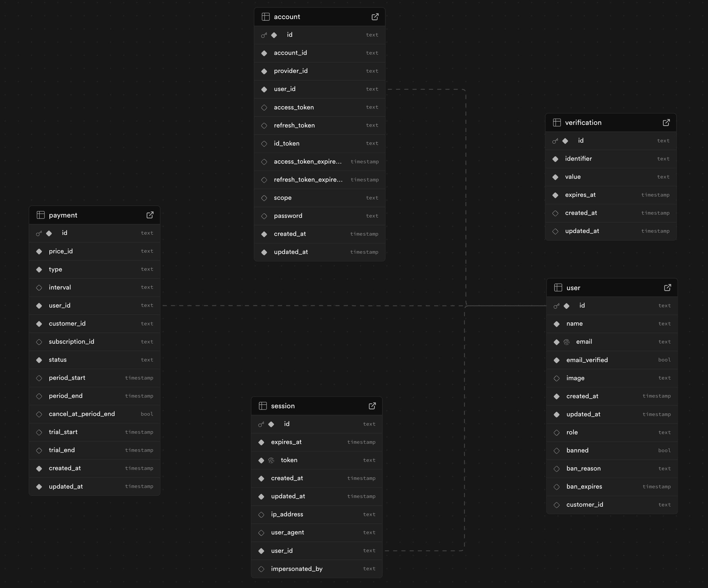Screen dimensions: 708x588
Task: Click table grid icon in account header
Action: point(266,17)
